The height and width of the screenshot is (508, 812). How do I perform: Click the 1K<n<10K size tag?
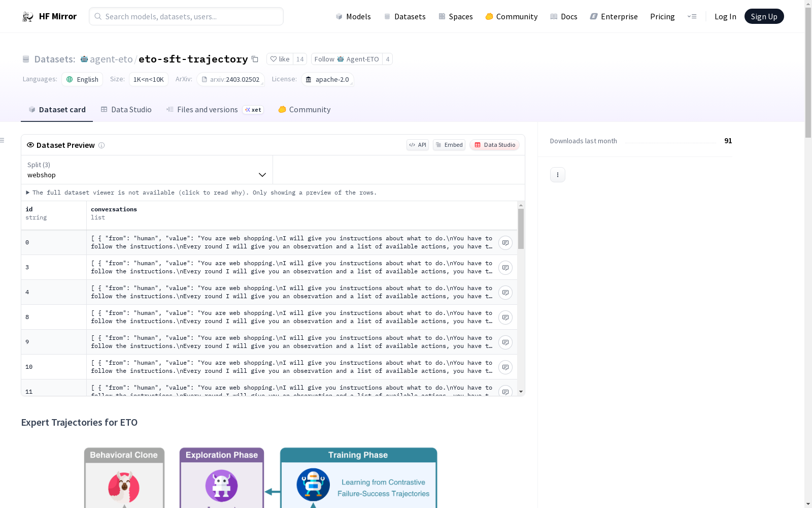149,80
